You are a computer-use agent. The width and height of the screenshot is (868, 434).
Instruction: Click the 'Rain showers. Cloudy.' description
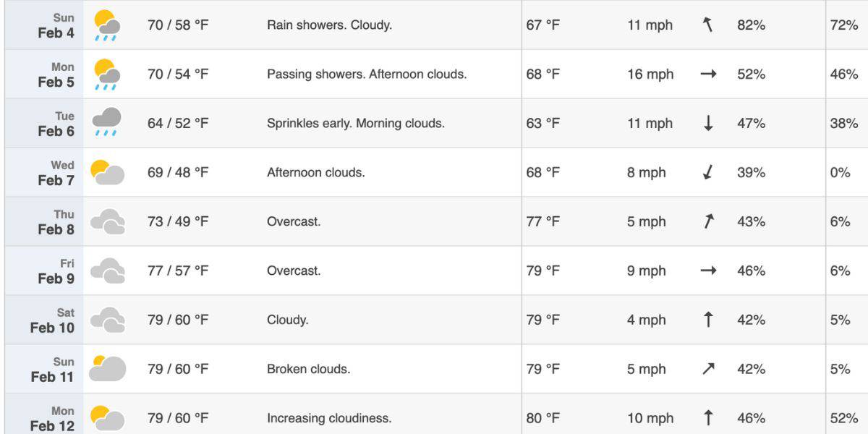coord(329,25)
